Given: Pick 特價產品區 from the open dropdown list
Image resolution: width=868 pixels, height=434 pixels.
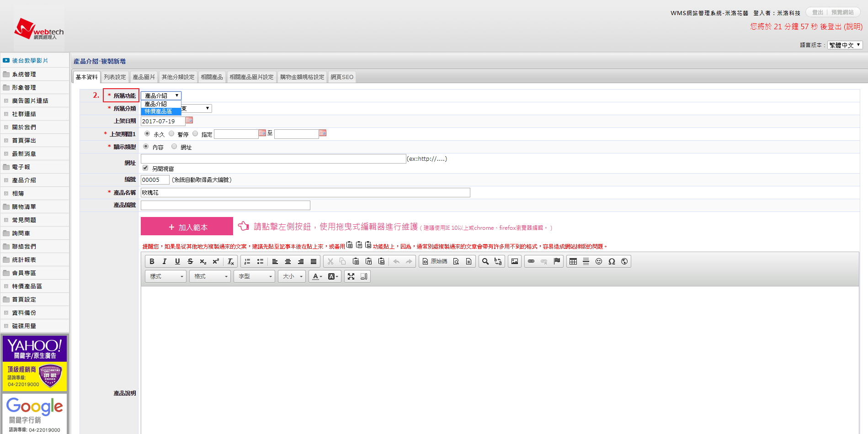Looking at the screenshot, I should (x=159, y=111).
